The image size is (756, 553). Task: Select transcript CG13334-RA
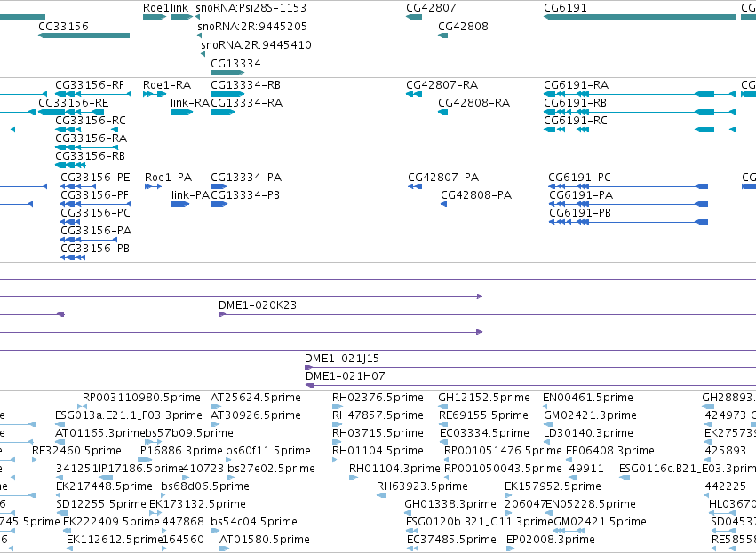click(x=246, y=103)
